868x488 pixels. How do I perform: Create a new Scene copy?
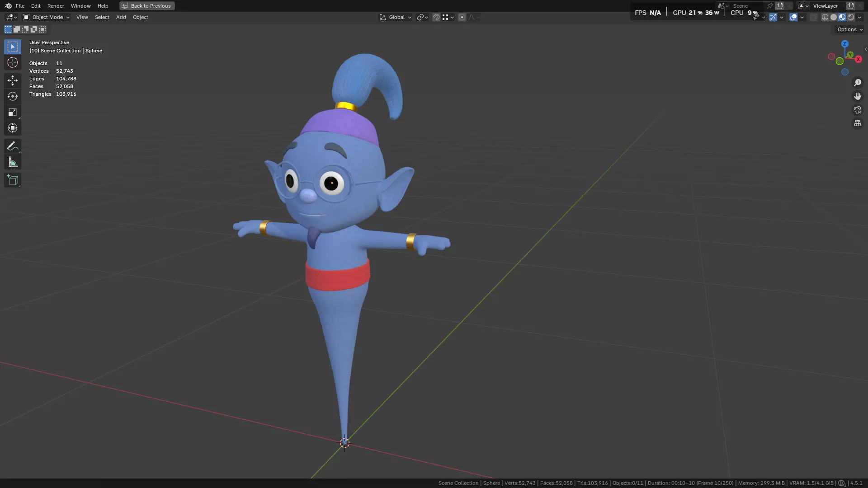(780, 6)
